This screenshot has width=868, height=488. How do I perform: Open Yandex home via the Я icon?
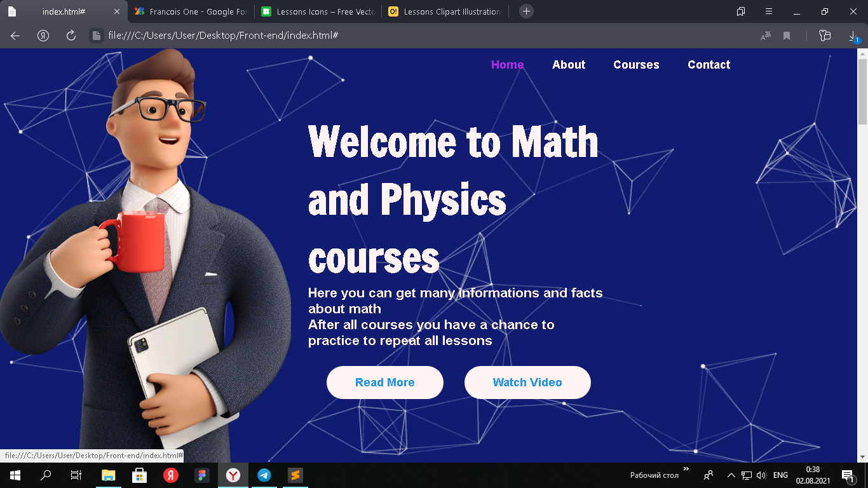coord(43,36)
